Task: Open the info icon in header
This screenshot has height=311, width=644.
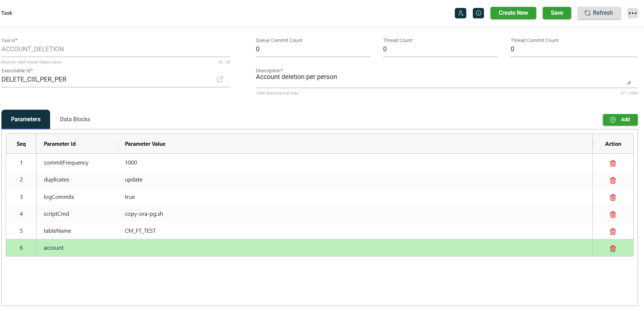Action: (x=478, y=13)
